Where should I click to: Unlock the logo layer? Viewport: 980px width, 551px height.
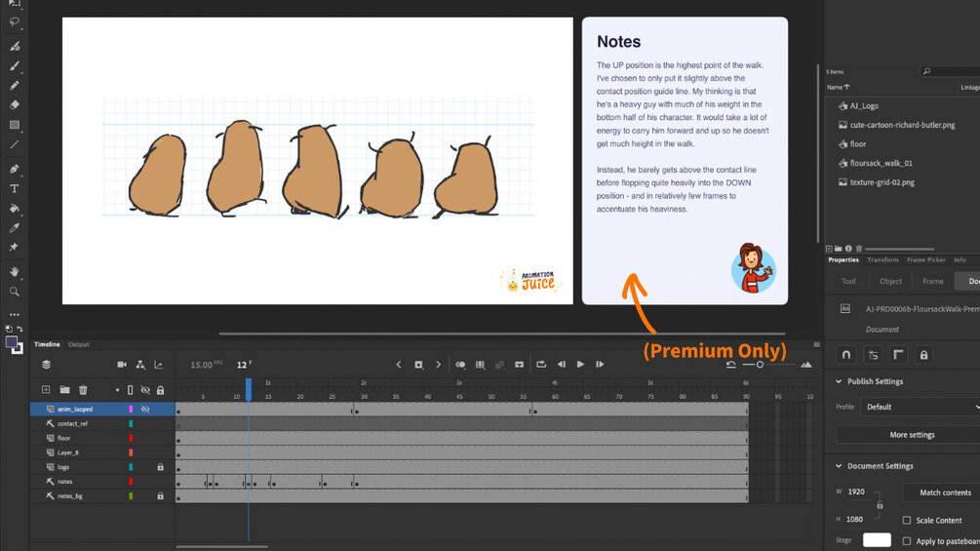(x=160, y=467)
